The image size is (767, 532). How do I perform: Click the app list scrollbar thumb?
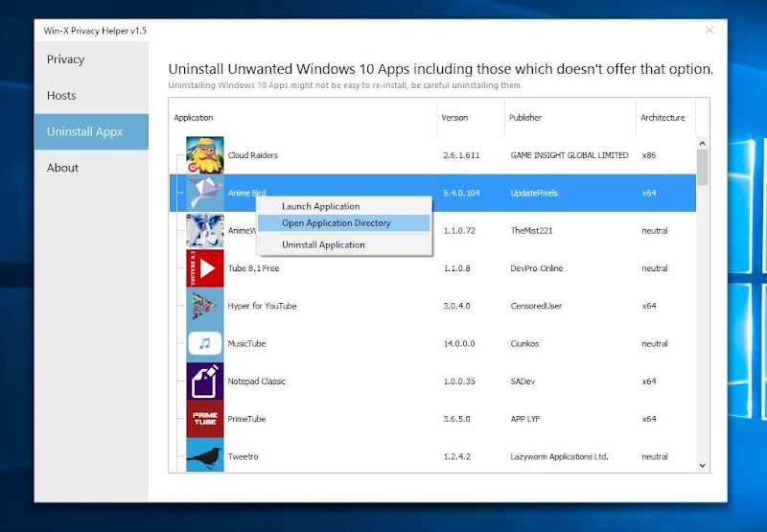point(703,167)
